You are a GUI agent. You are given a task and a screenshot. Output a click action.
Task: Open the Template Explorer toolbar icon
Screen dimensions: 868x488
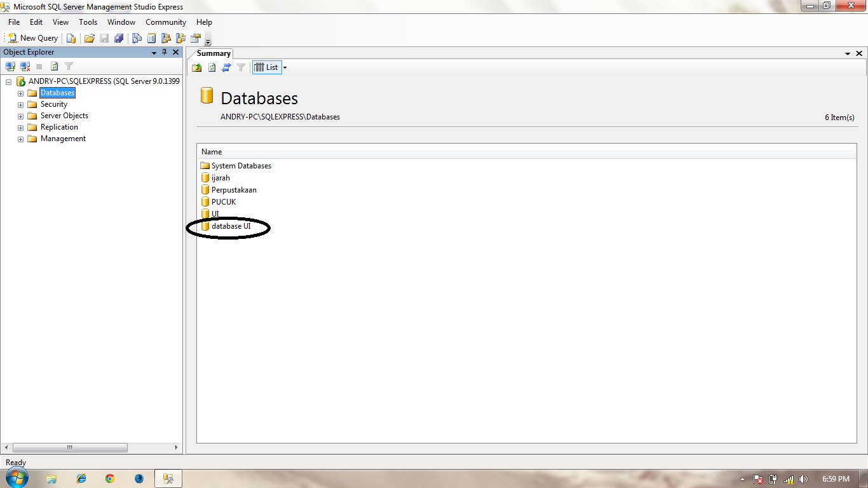coord(180,38)
